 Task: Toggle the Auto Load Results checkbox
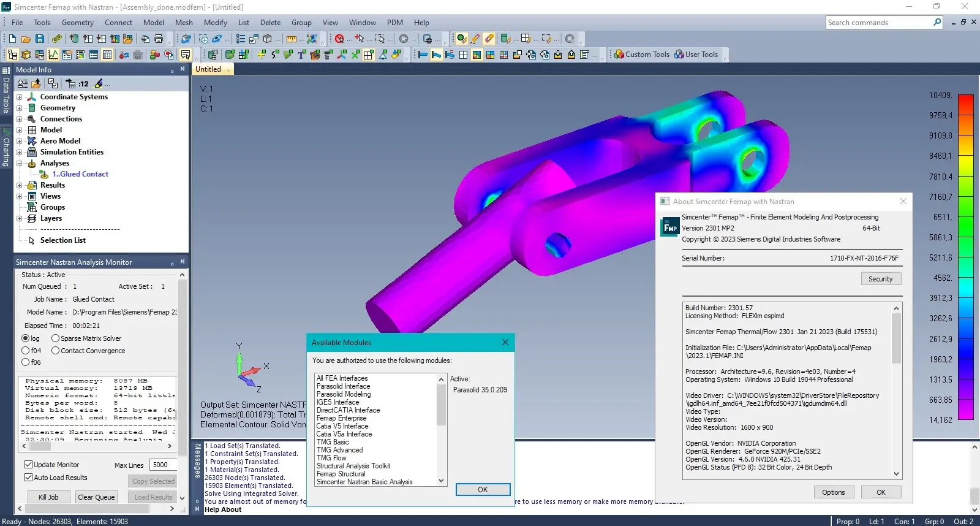click(x=28, y=478)
